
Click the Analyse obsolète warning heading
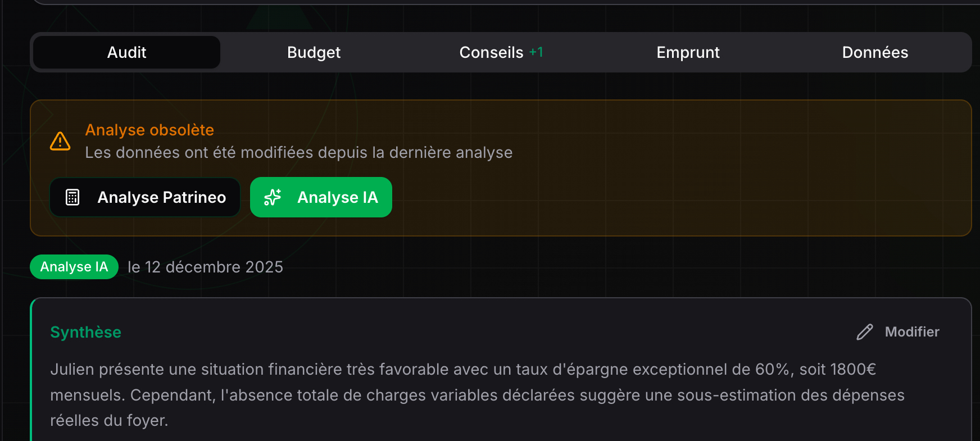(149, 130)
